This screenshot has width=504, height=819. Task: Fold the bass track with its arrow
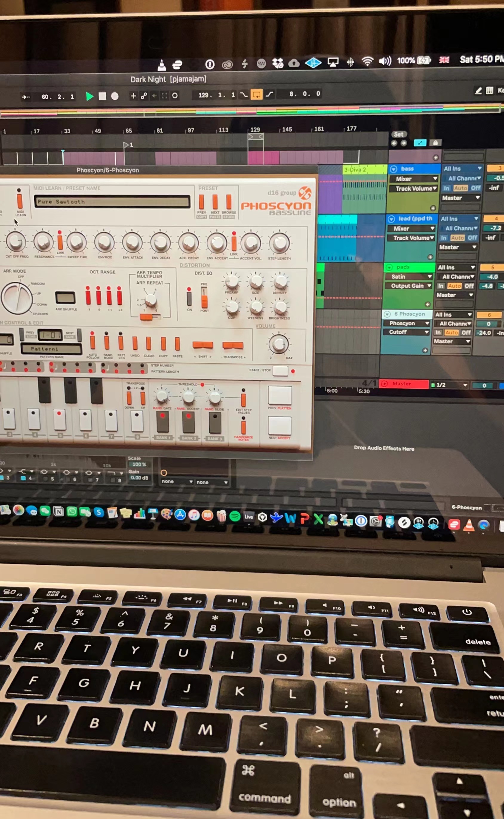tap(393, 169)
